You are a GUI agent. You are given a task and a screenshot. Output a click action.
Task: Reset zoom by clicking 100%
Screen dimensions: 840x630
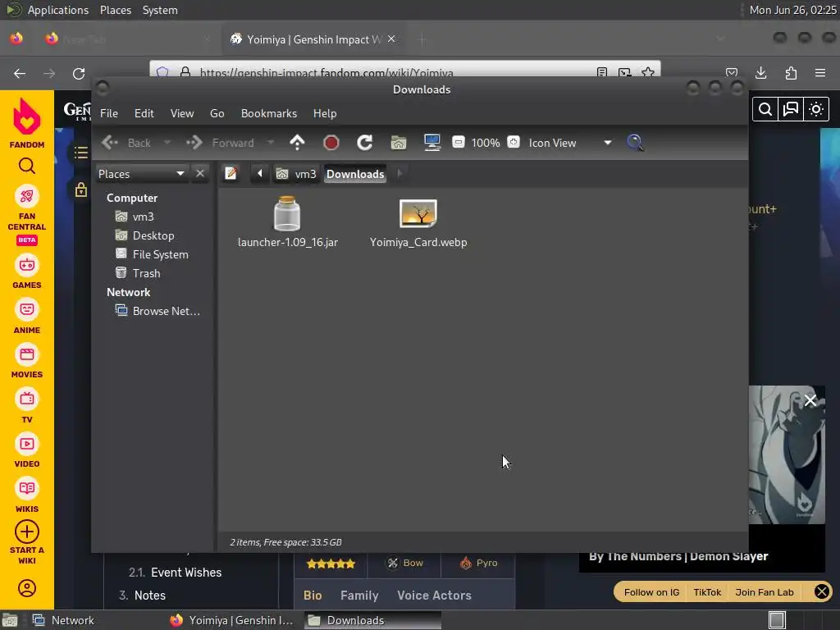(x=486, y=143)
